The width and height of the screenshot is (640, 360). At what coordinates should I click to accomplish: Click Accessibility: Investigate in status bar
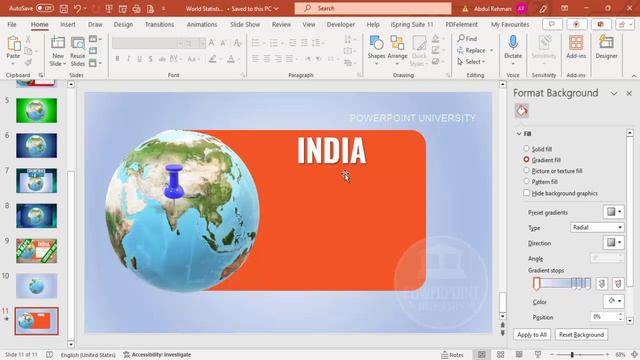coord(157,355)
